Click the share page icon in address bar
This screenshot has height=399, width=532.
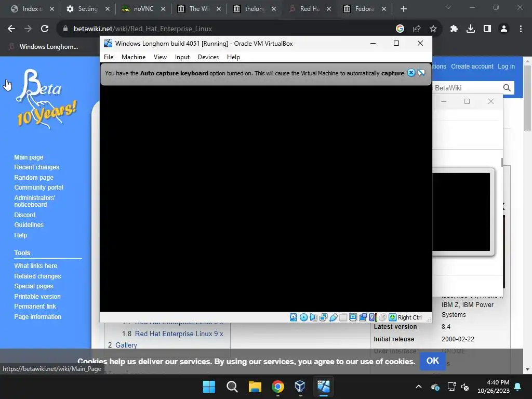point(417,29)
